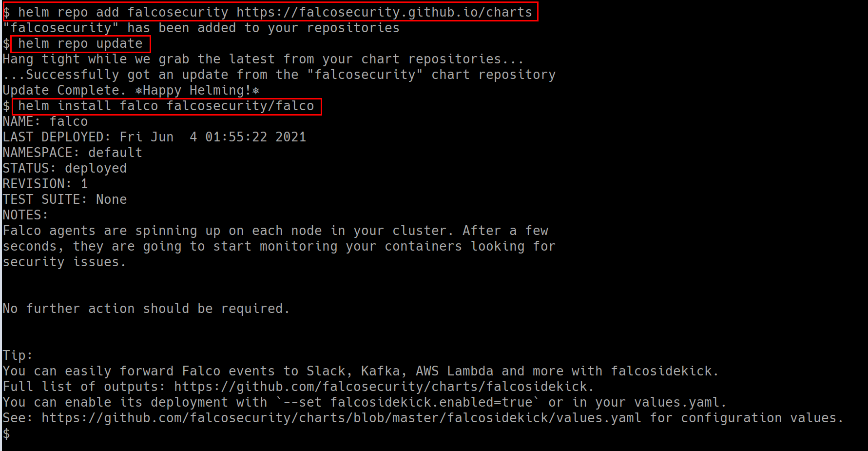Click the empty shell prompt at bottom

[6, 433]
